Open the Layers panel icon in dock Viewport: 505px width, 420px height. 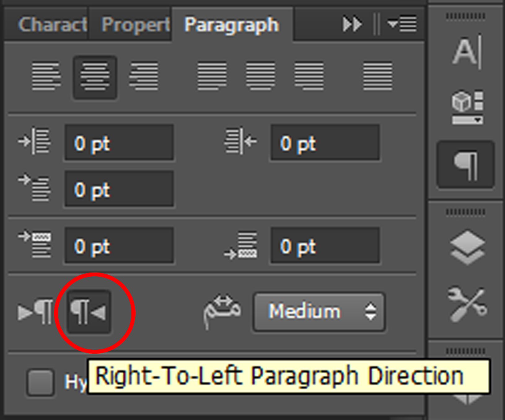click(467, 247)
